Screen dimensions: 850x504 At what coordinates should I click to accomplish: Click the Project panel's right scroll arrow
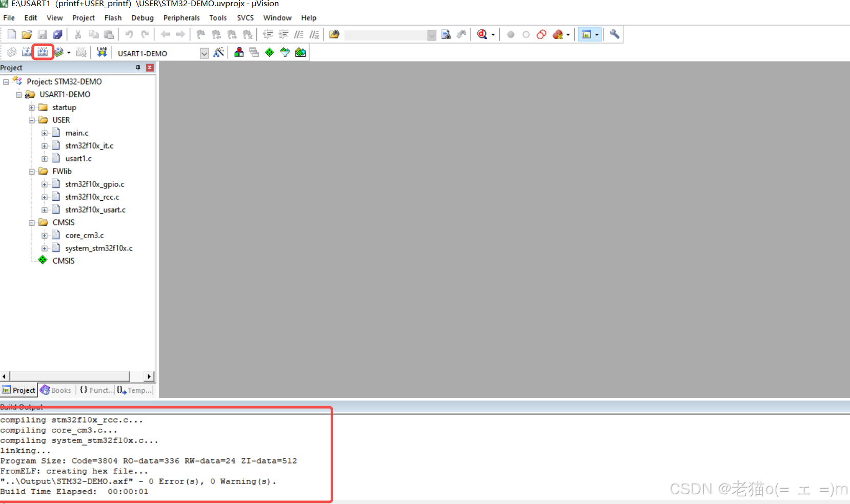pyautogui.click(x=149, y=376)
